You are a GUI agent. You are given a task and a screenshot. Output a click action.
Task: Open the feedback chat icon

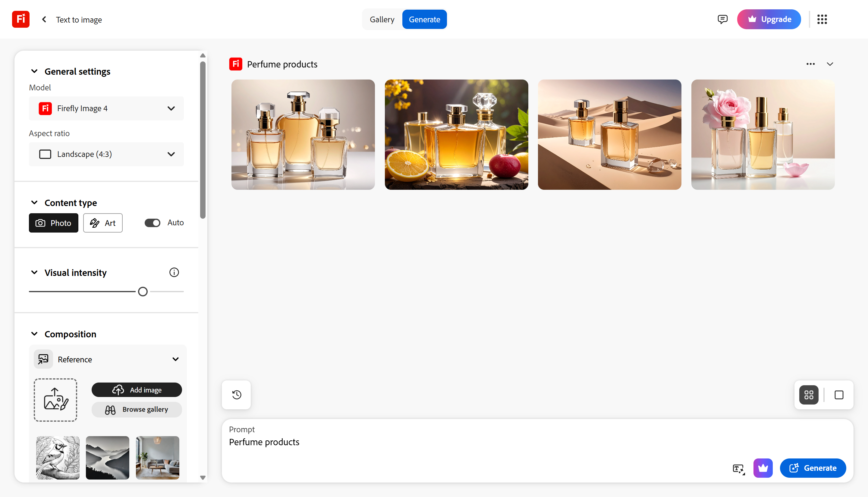pyautogui.click(x=722, y=19)
